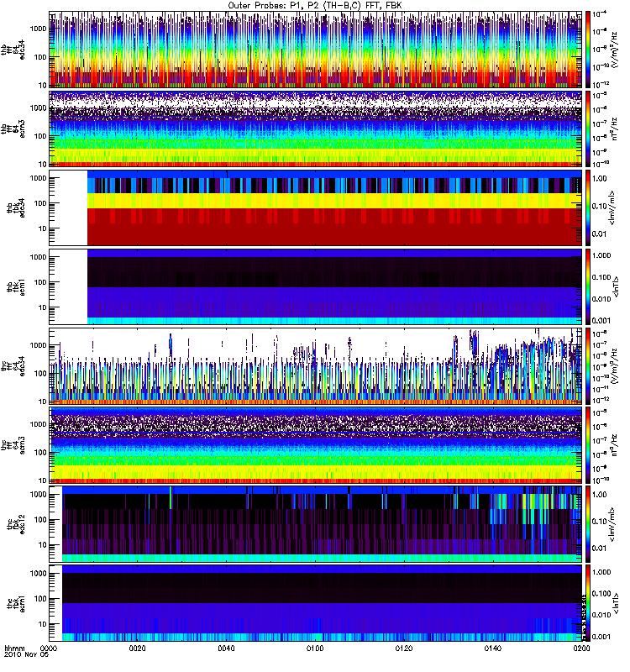Click the 'hhmm' axis unit label
Image resolution: width=630 pixels, height=672 pixels.
click(x=14, y=648)
